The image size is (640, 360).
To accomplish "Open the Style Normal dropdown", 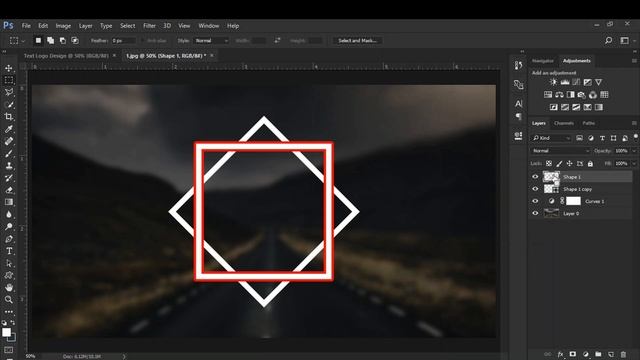I will click(211, 40).
